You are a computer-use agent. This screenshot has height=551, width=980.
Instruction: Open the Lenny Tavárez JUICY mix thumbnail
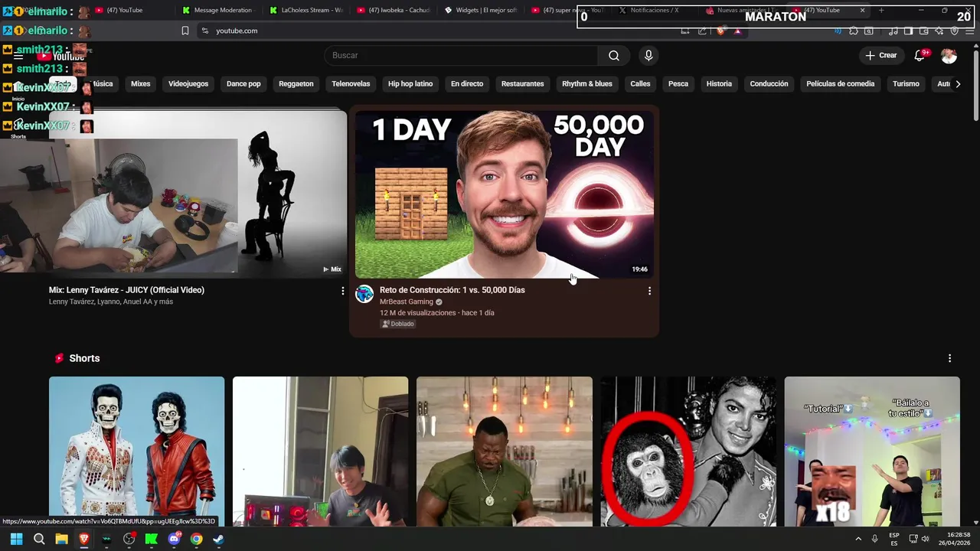point(198,193)
